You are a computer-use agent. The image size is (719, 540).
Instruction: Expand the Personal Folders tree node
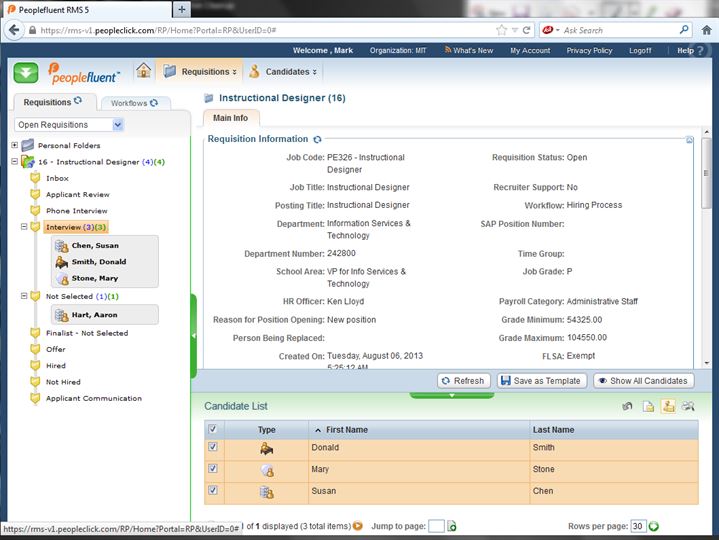pos(15,145)
